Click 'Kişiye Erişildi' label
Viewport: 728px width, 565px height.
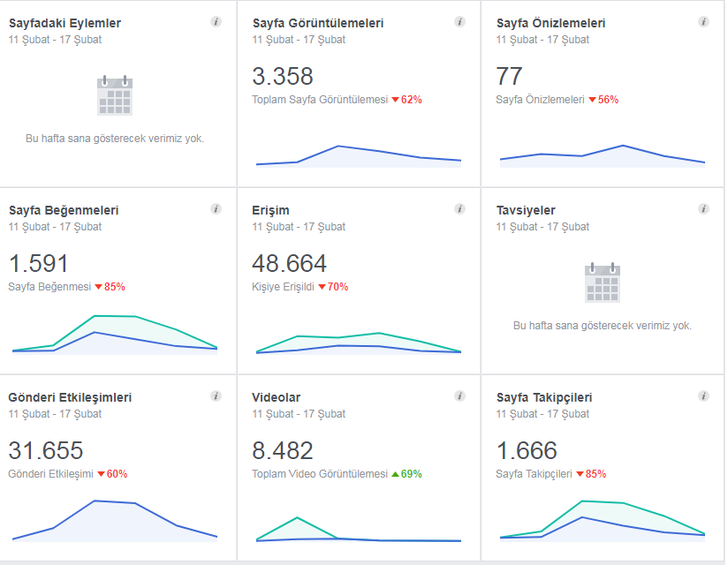click(284, 287)
